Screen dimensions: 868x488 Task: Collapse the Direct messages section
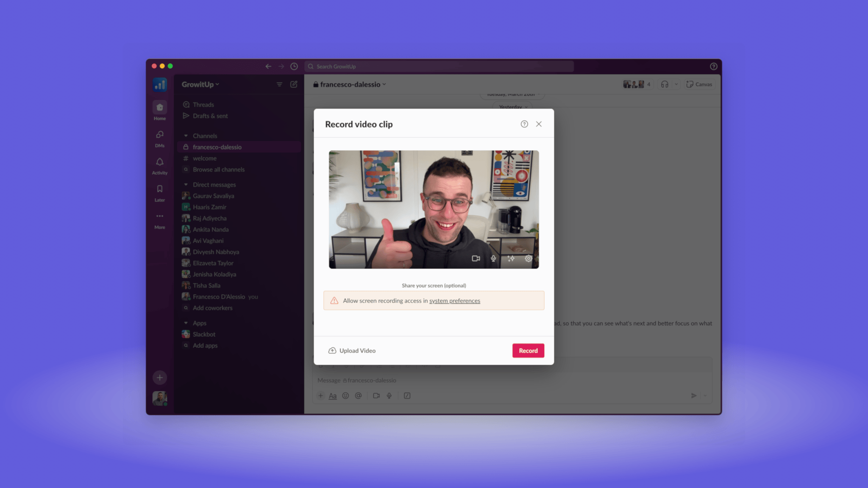[x=186, y=185]
